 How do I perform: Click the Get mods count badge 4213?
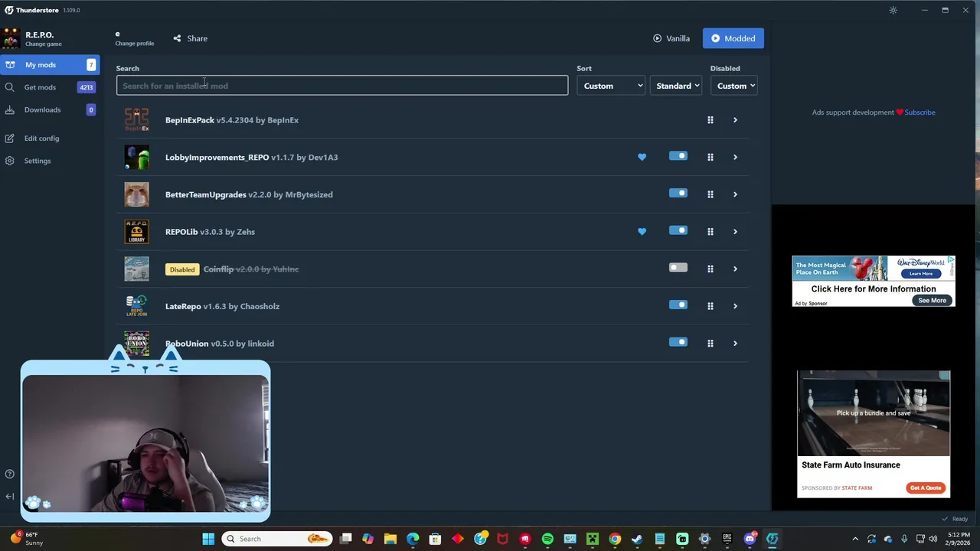[x=87, y=87]
